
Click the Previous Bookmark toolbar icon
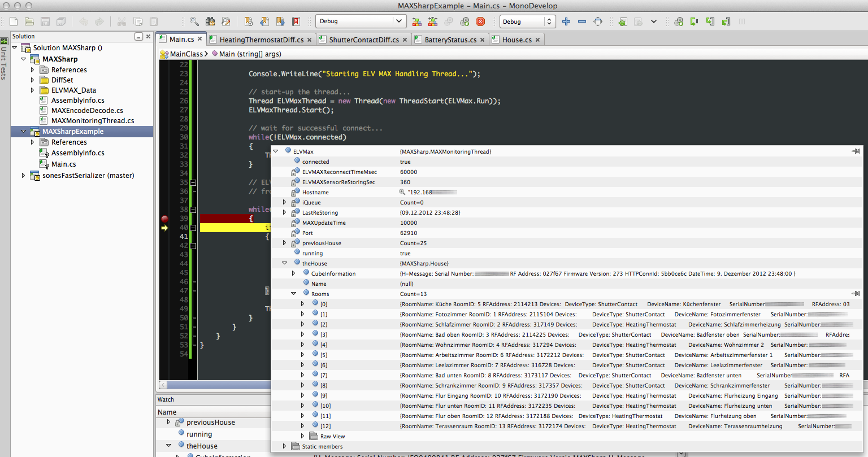(x=264, y=21)
